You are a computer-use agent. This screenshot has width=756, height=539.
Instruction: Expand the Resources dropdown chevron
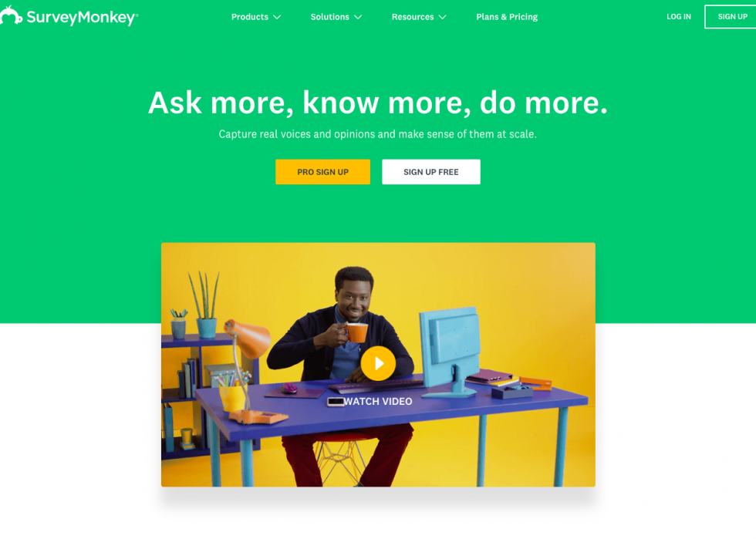[442, 17]
